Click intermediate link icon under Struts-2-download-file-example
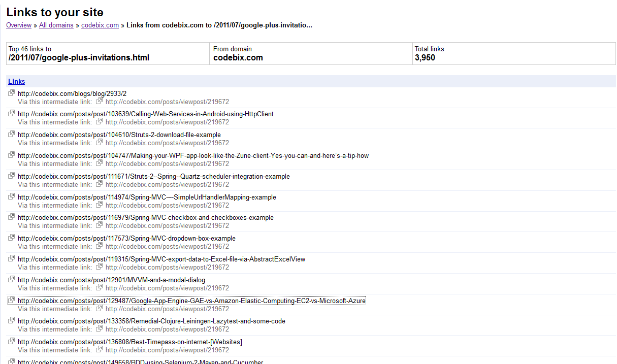The image size is (617, 364). tap(100, 143)
